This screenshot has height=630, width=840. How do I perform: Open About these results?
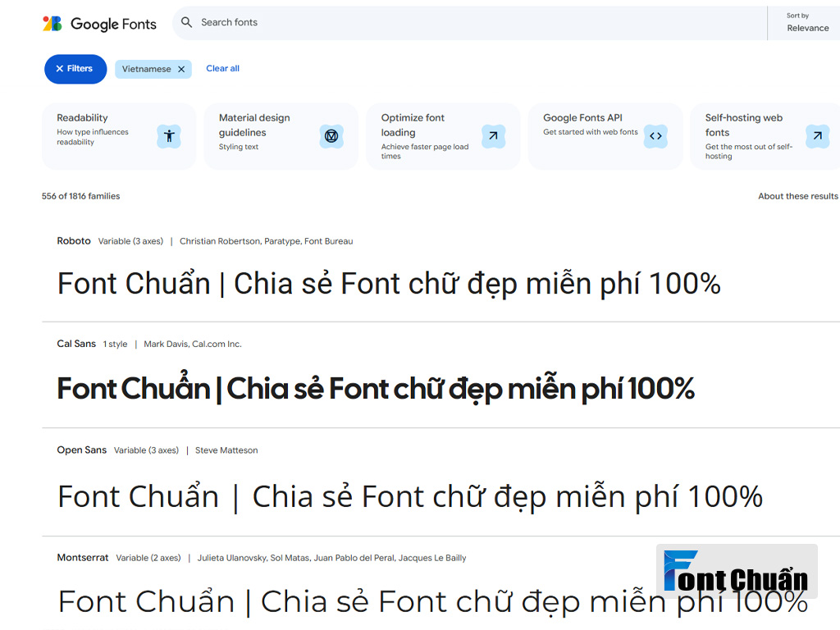[797, 196]
